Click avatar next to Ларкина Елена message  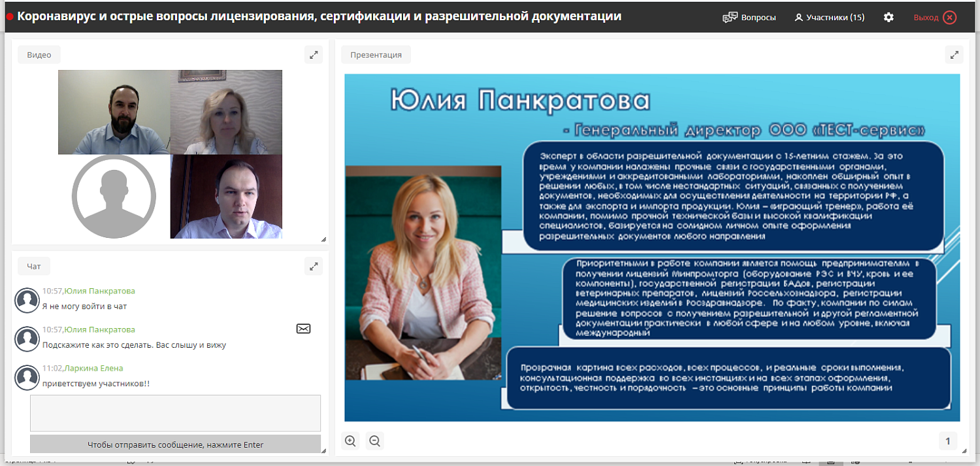(x=27, y=377)
